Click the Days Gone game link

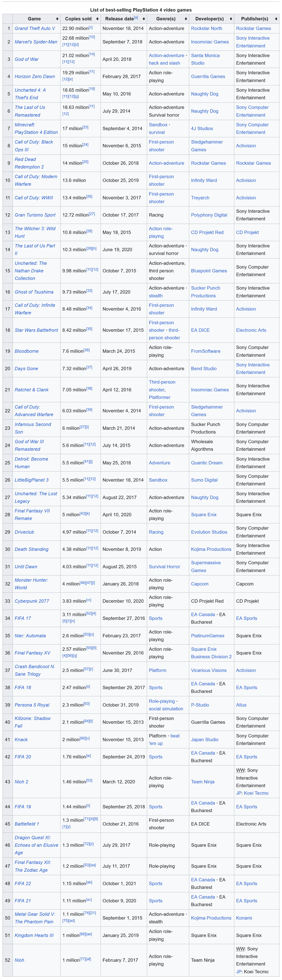click(x=26, y=369)
